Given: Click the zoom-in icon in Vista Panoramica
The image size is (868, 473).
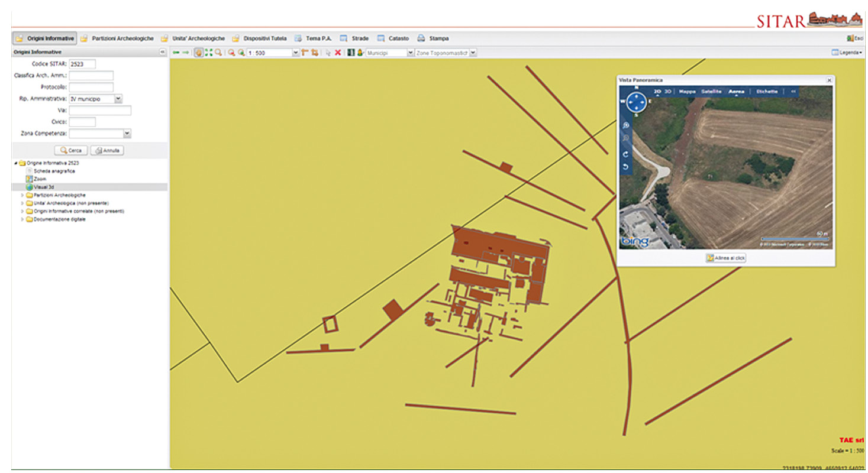Looking at the screenshot, I should [626, 125].
